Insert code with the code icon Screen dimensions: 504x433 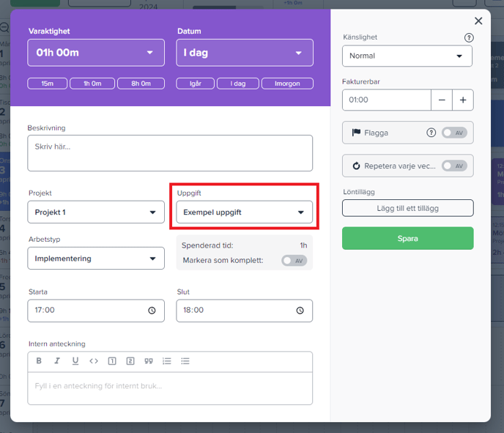click(94, 361)
